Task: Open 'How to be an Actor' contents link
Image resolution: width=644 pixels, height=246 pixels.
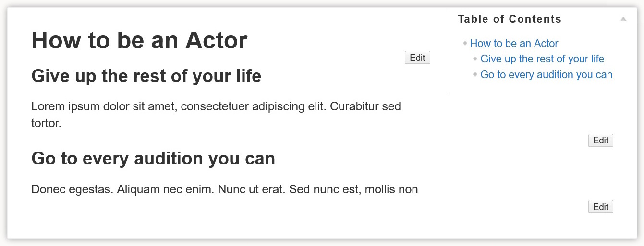Action: click(x=514, y=44)
